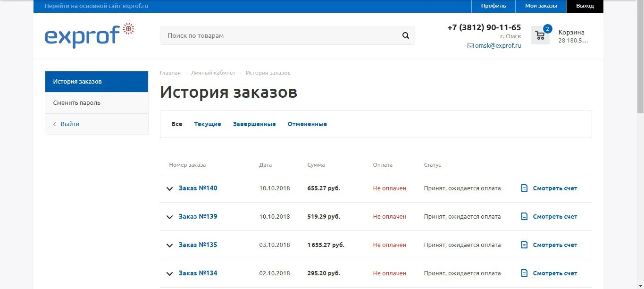Click the exprof logo

[90, 35]
